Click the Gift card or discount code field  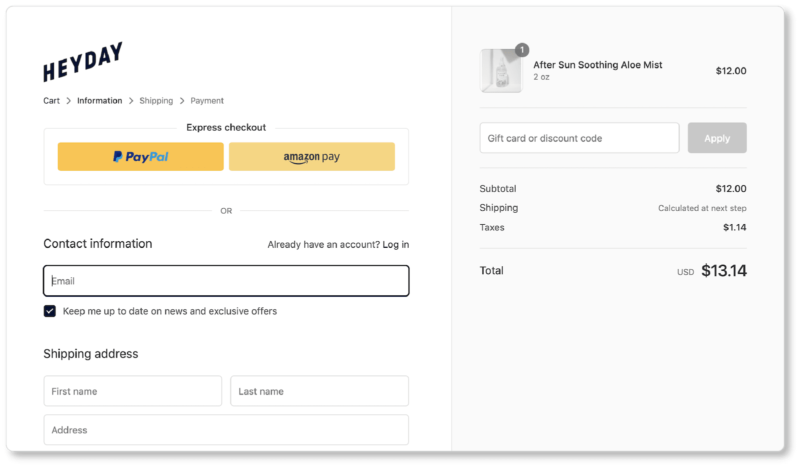[579, 138]
